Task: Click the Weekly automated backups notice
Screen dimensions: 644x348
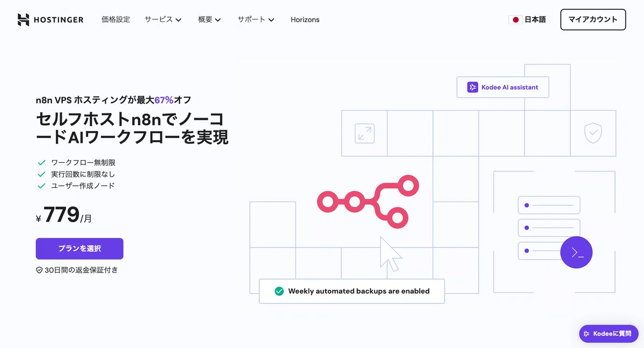Action: [352, 291]
